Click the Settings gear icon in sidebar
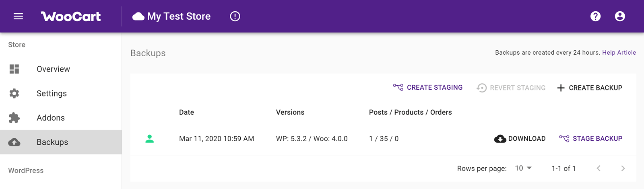Viewport: 644px width, 189px height. click(x=14, y=93)
